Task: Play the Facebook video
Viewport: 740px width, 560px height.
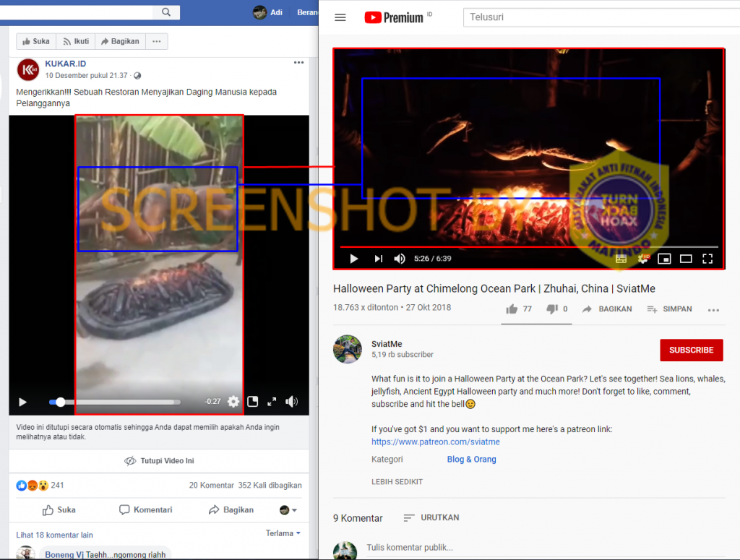Action: tap(22, 402)
